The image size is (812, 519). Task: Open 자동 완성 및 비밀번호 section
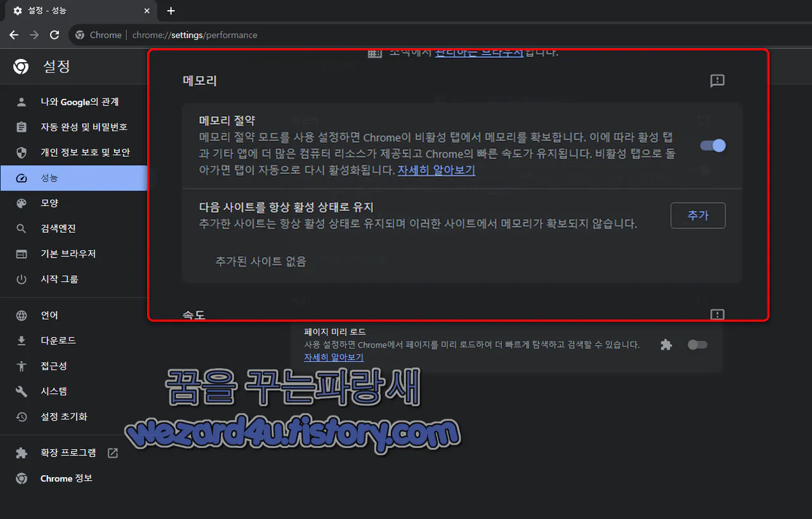click(x=74, y=127)
